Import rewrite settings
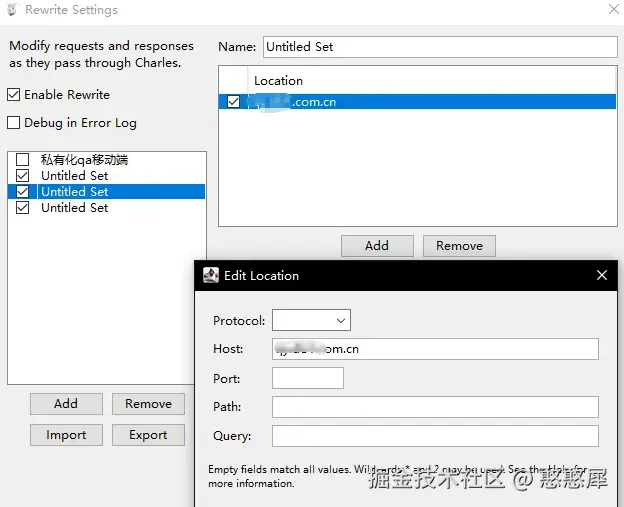This screenshot has width=624, height=507. [x=66, y=435]
